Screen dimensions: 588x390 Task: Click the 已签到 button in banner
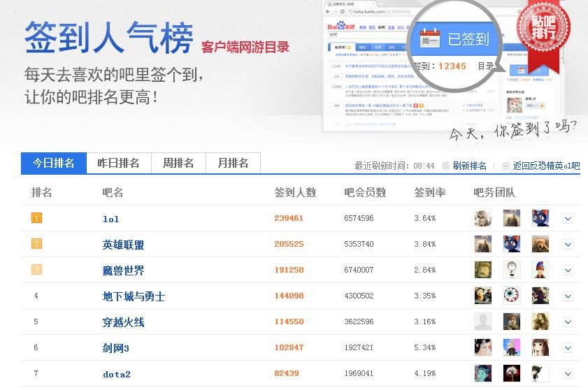click(455, 39)
